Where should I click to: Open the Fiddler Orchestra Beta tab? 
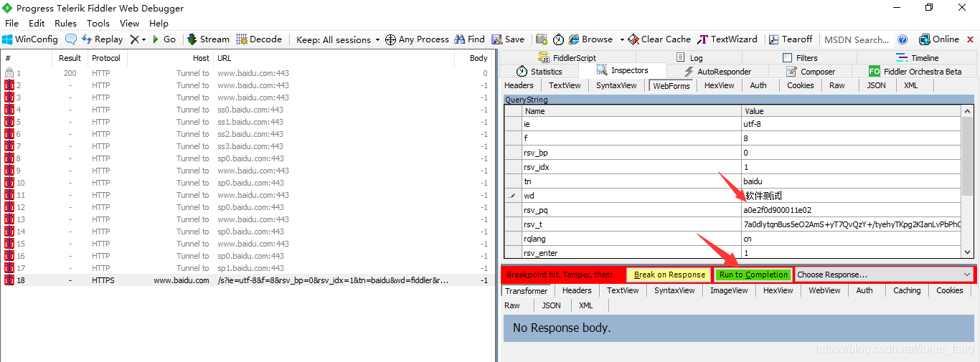click(915, 72)
